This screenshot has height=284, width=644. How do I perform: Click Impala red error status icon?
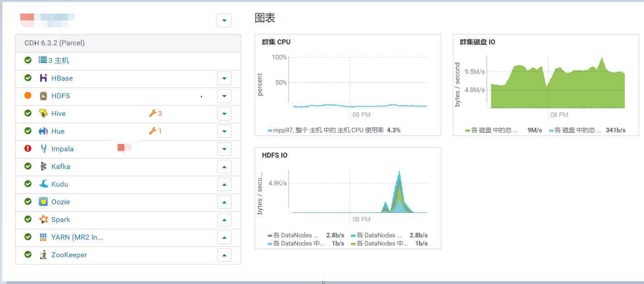(28, 149)
